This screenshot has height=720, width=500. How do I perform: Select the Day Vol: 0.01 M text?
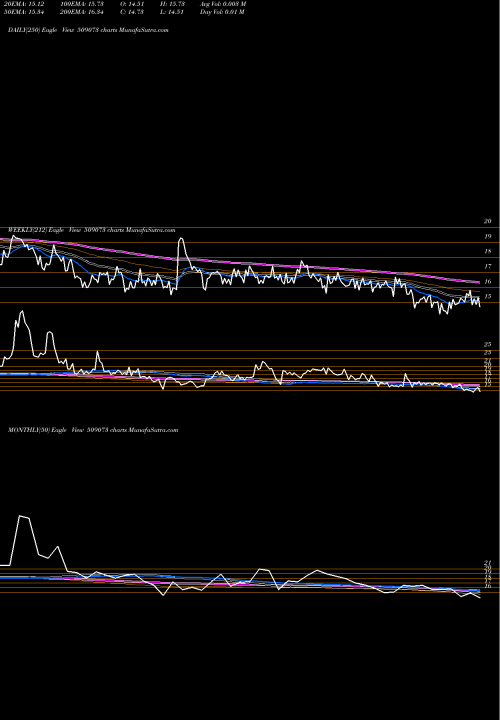pos(222,12)
